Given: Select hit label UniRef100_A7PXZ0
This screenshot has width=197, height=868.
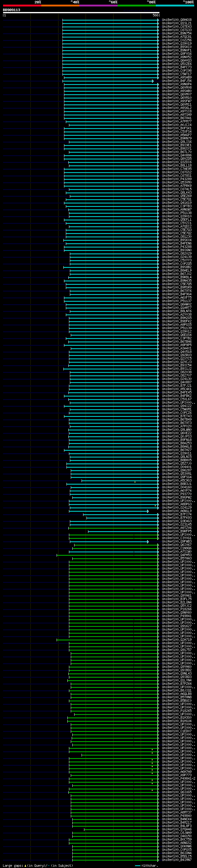Looking at the screenshot, I should point(177,426).
